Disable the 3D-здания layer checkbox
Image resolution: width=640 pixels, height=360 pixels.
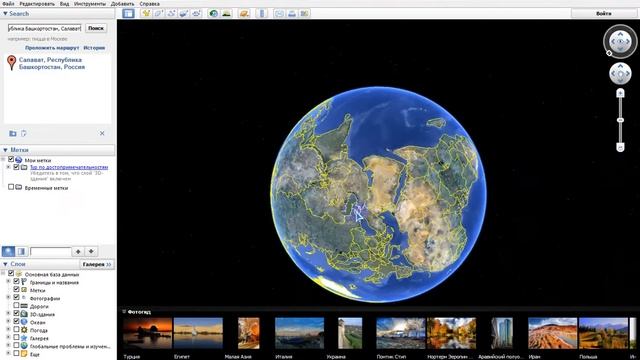[16, 313]
